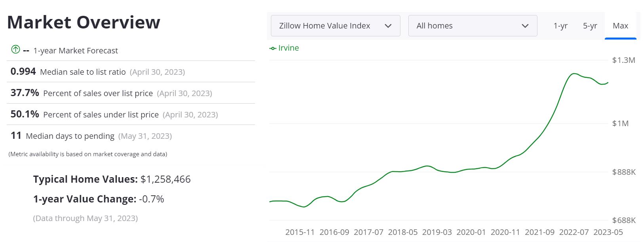Screen dimensions: 644x242
Task: Click the Market Overview heading
Action: (84, 23)
